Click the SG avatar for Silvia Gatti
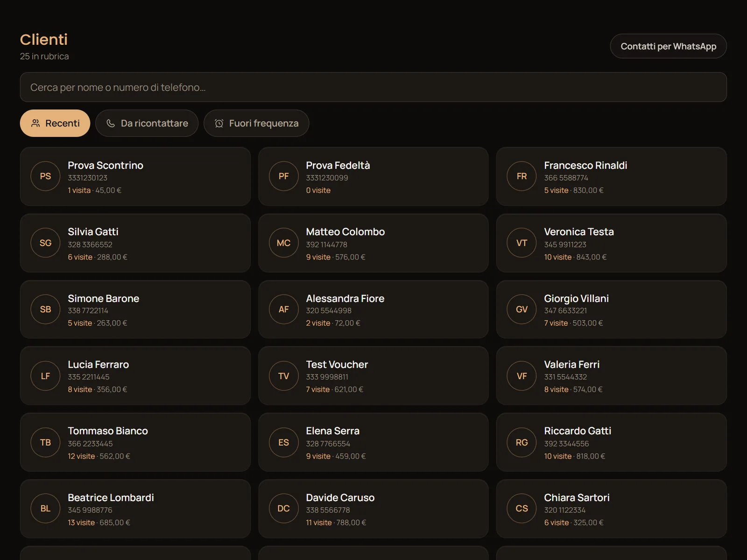The width and height of the screenshot is (747, 560). [45, 243]
